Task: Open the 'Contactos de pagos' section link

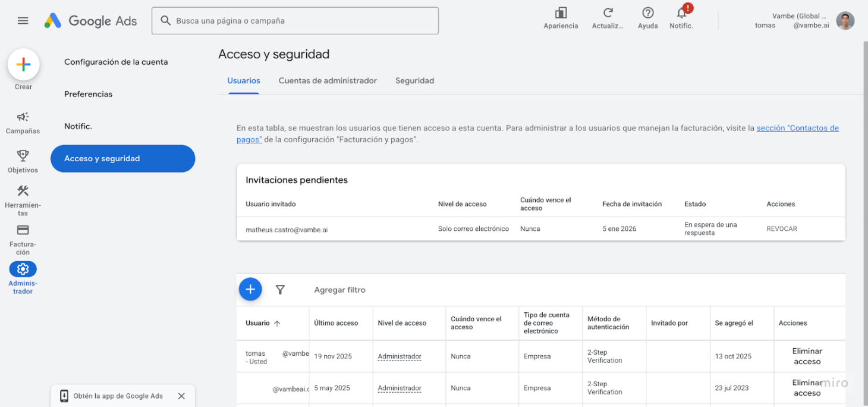Action: 797,128
